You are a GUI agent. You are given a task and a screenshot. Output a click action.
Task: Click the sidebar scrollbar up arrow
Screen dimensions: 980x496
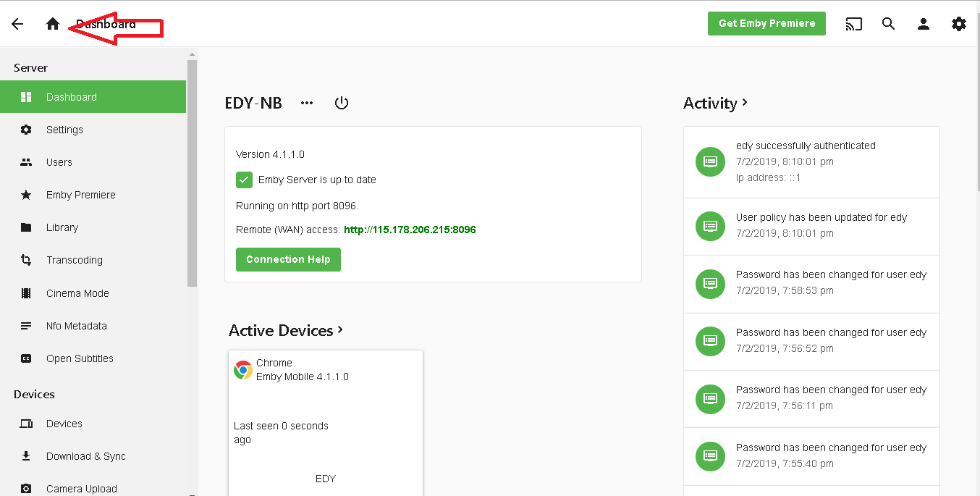[192, 54]
